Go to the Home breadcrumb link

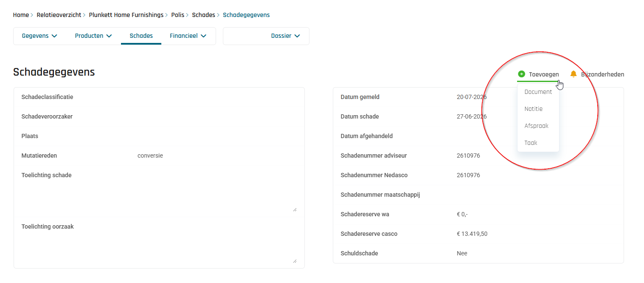21,15
